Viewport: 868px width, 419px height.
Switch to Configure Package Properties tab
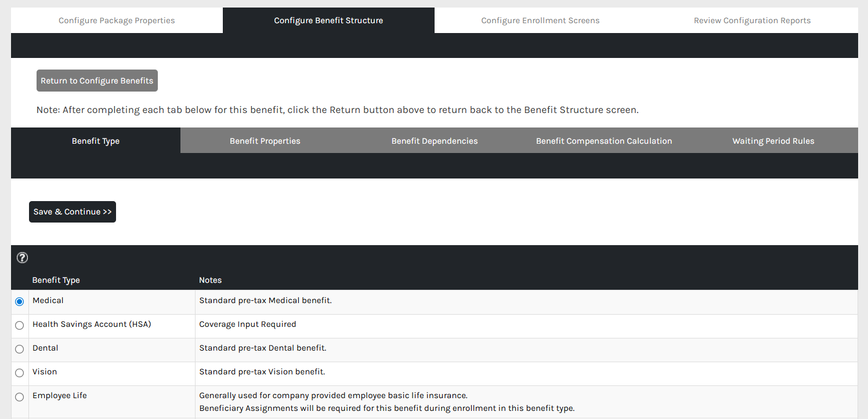pos(117,20)
